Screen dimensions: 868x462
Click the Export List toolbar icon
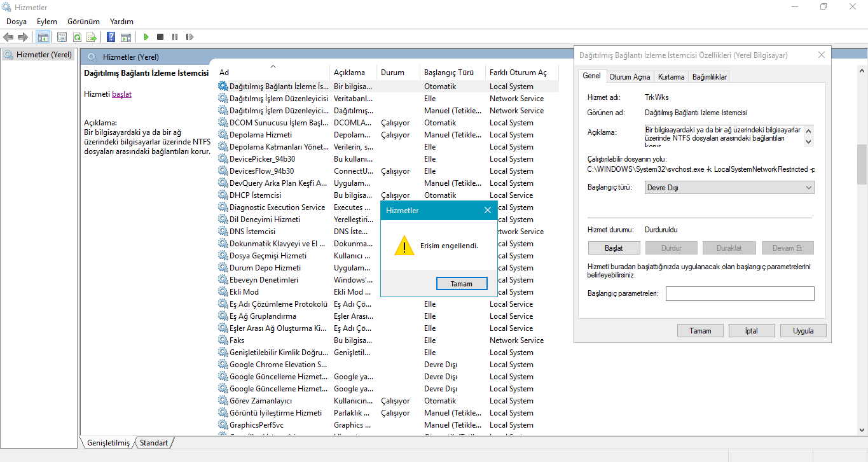coord(91,38)
